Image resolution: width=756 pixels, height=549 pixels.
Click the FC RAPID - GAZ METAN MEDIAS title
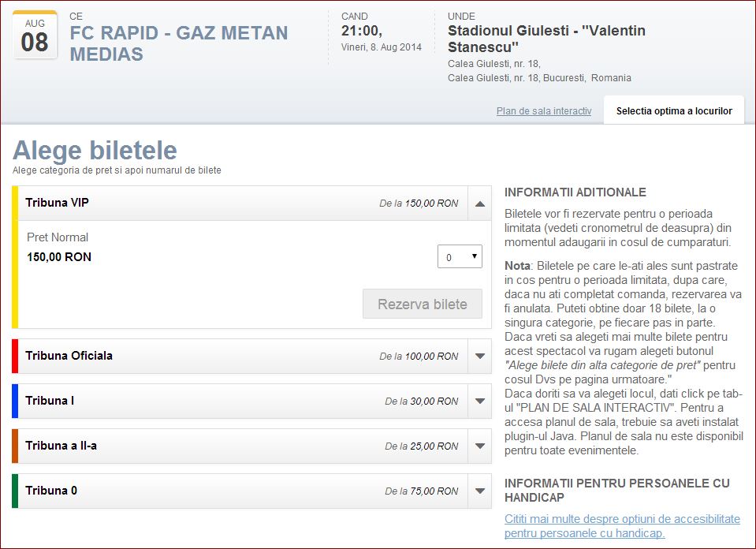point(179,43)
